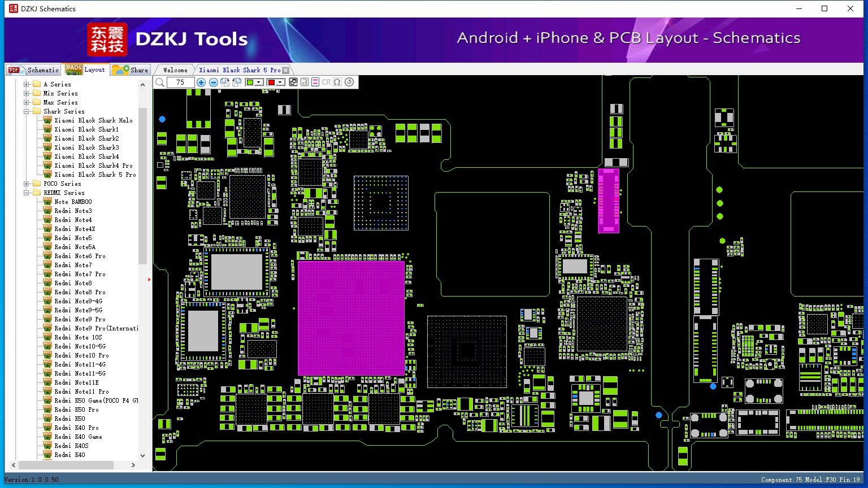Click the 'Version:1.0.0.50' status text
Image resolution: width=868 pixels, height=488 pixels.
32,480
